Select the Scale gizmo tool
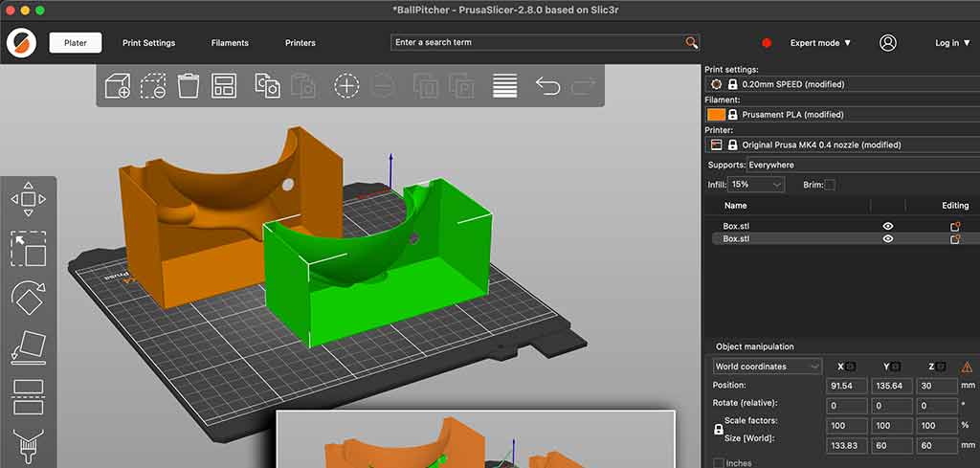This screenshot has width=980, height=468. pyautogui.click(x=28, y=249)
